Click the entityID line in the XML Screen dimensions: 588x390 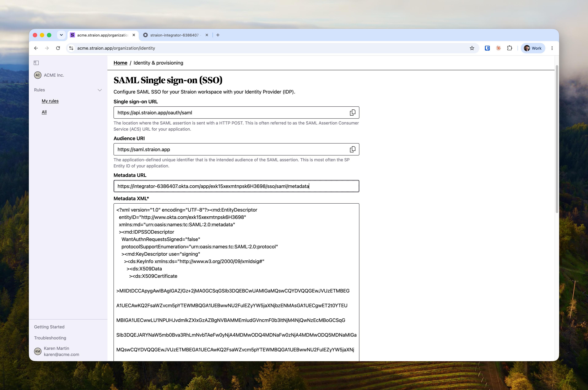pos(182,217)
